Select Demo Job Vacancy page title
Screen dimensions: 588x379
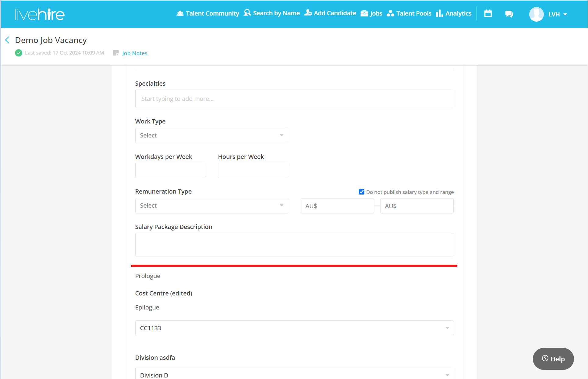51,40
